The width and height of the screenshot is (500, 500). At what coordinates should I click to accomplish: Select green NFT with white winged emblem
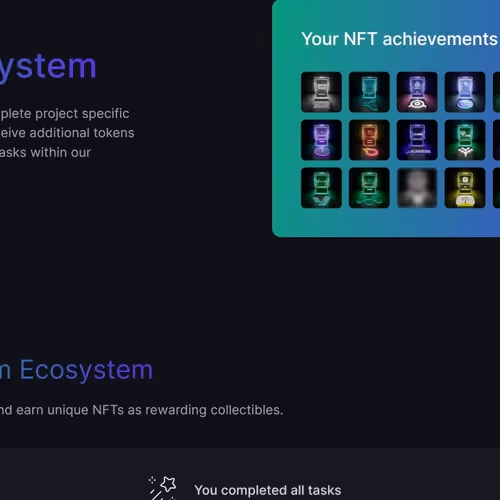tap(465, 140)
